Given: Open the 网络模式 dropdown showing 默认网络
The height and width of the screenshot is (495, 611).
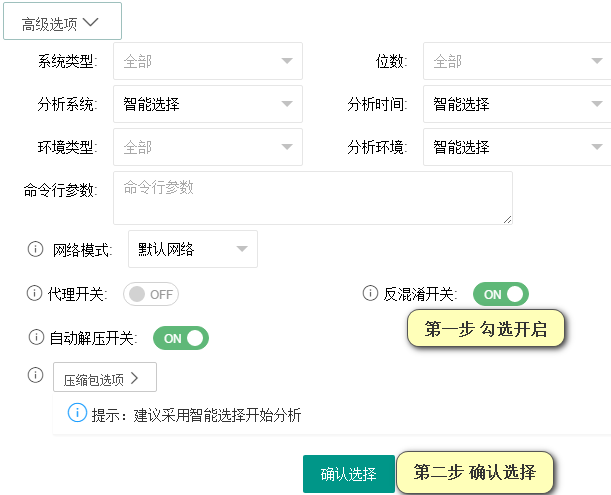Looking at the screenshot, I should pyautogui.click(x=193, y=249).
